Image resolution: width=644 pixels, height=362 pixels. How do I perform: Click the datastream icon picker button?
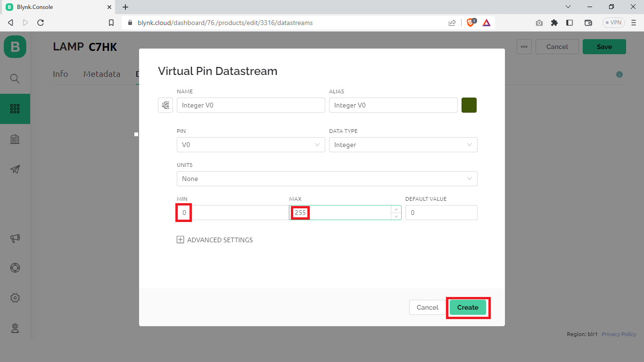(x=165, y=105)
